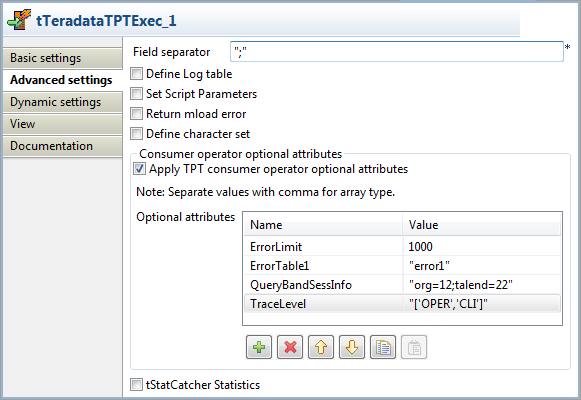Add a new optional attribute row

tap(259, 347)
